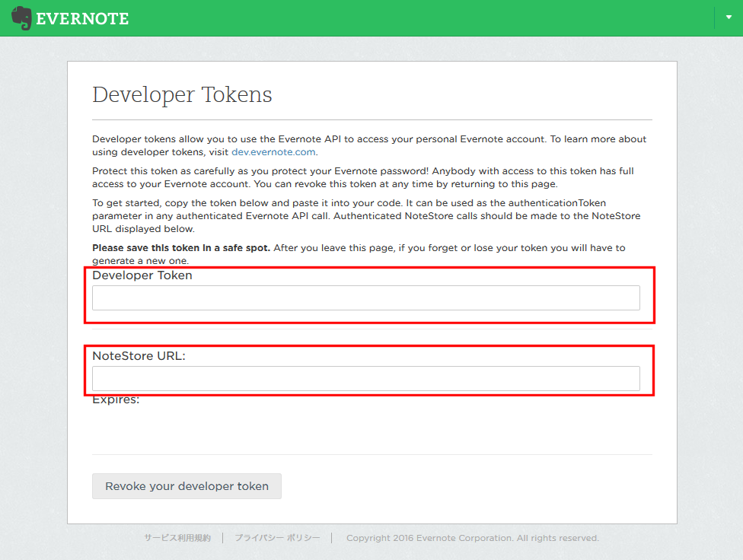Click the copyright 2016 Evernote Corporation text

(473, 538)
